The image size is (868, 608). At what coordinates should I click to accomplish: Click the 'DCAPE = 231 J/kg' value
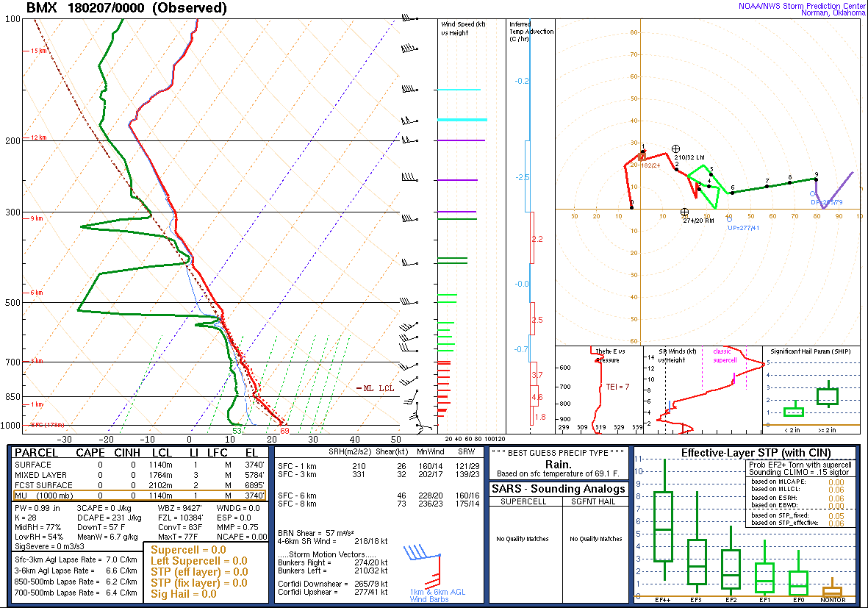coord(110,518)
